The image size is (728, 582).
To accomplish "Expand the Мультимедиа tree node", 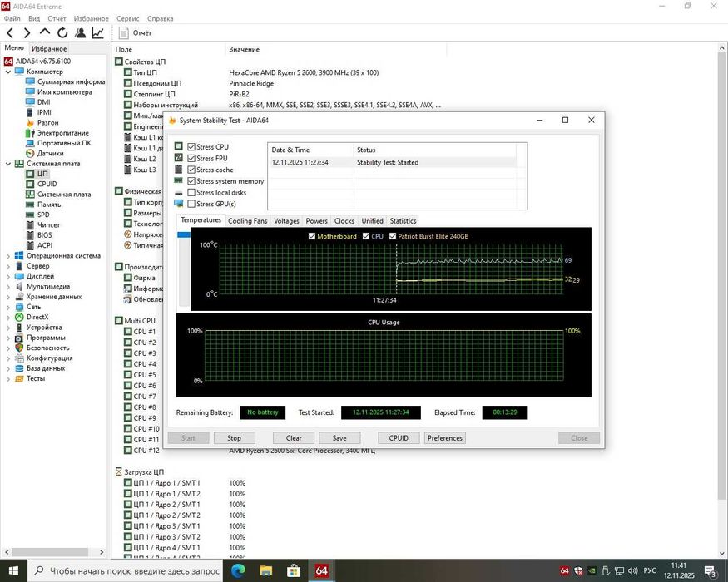I will point(7,287).
